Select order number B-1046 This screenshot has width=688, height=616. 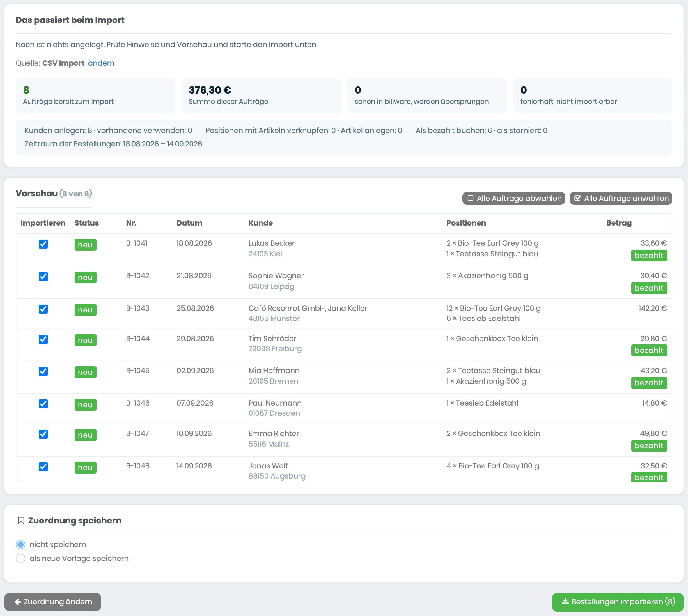(x=138, y=403)
